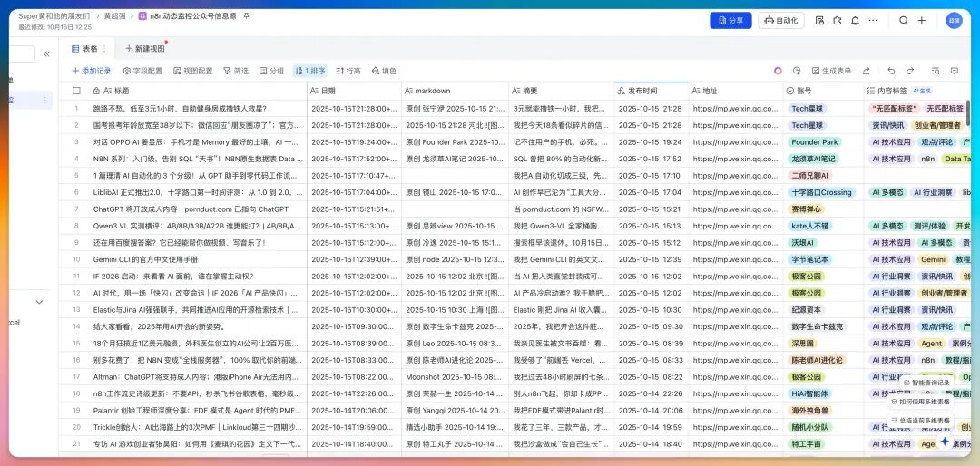
Task: Click the blue 分享 share button
Action: tap(730, 20)
